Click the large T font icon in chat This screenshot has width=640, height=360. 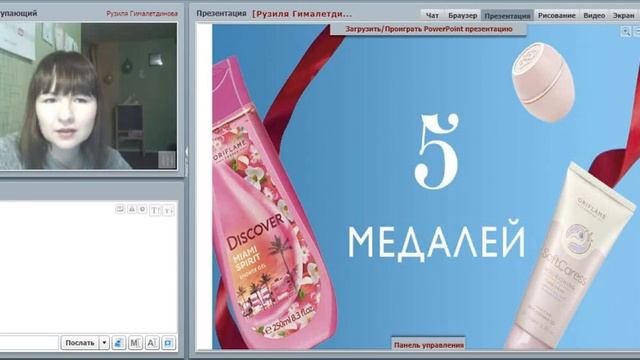click(155, 210)
